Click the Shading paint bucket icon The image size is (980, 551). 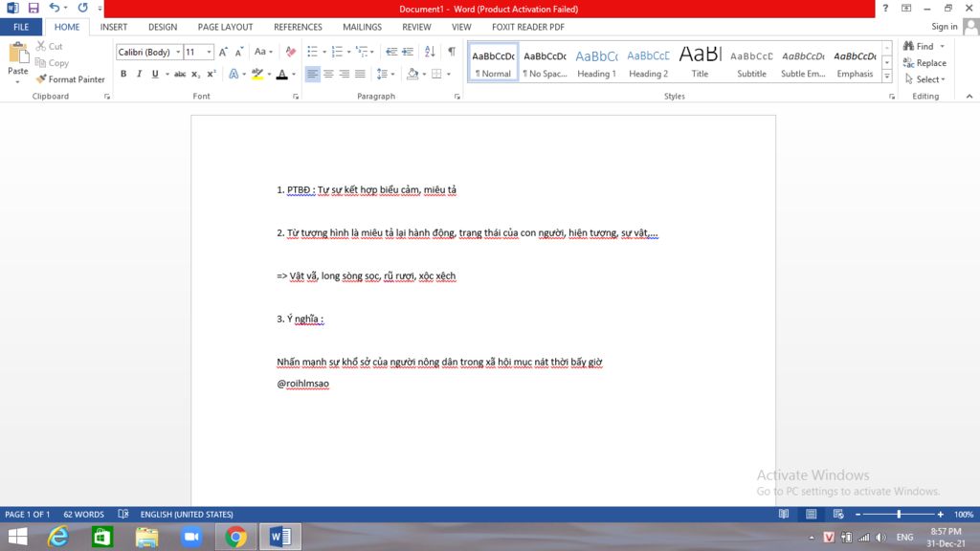412,74
